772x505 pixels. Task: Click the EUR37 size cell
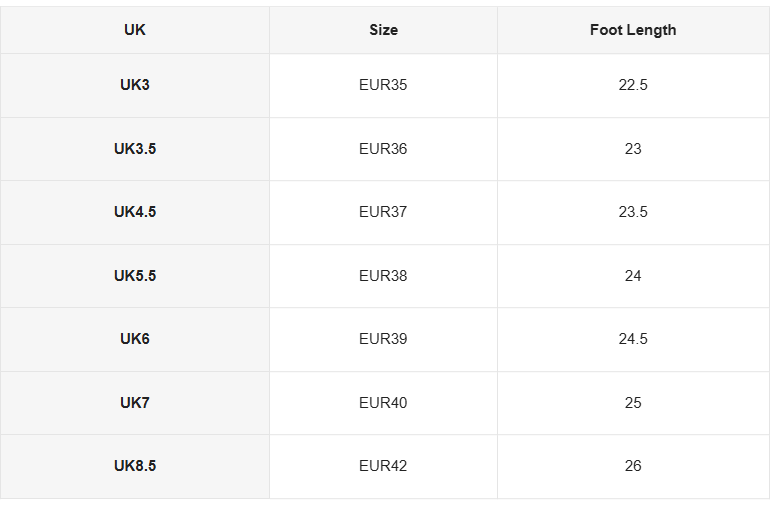pos(384,212)
